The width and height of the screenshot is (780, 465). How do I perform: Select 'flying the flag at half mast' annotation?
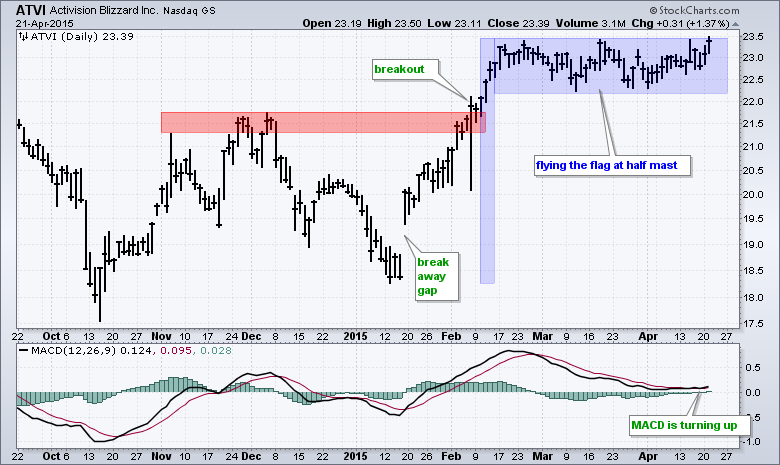point(612,166)
